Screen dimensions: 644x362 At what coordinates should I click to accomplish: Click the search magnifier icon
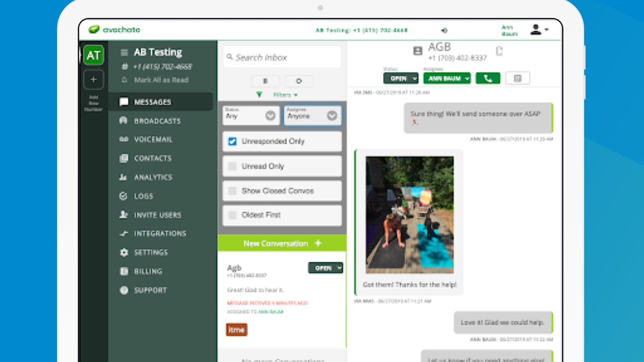pyautogui.click(x=230, y=57)
